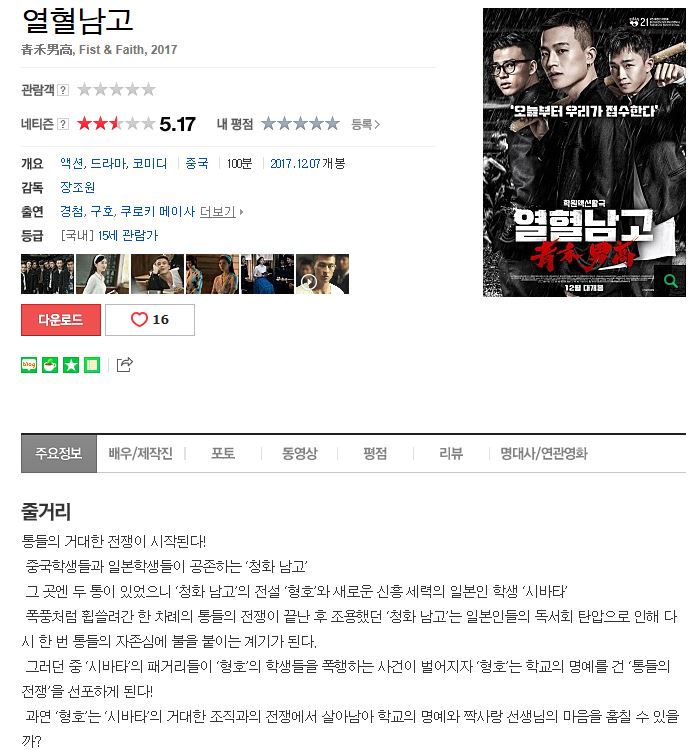
Task: Click the red 다운로드 button
Action: point(61,320)
